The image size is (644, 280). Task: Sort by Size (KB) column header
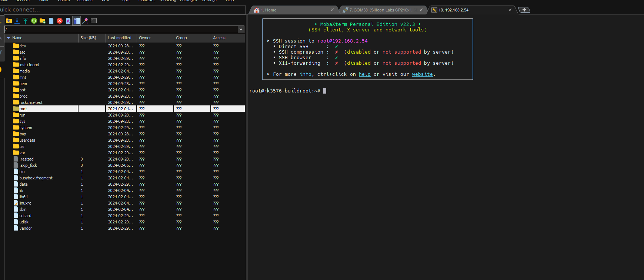[92, 38]
